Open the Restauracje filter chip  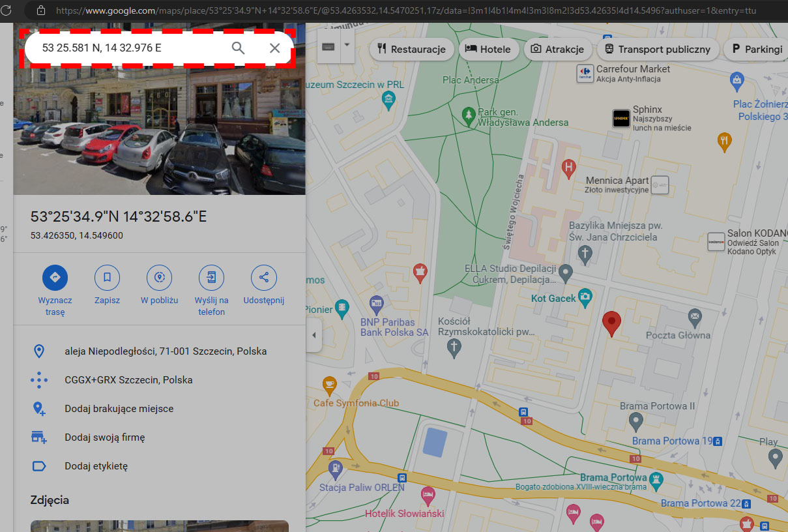pos(411,49)
